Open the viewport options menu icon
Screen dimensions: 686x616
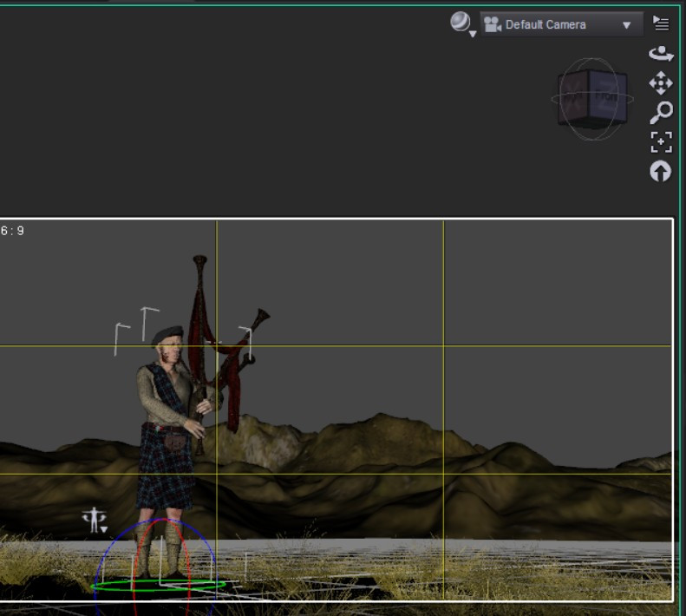tap(661, 23)
